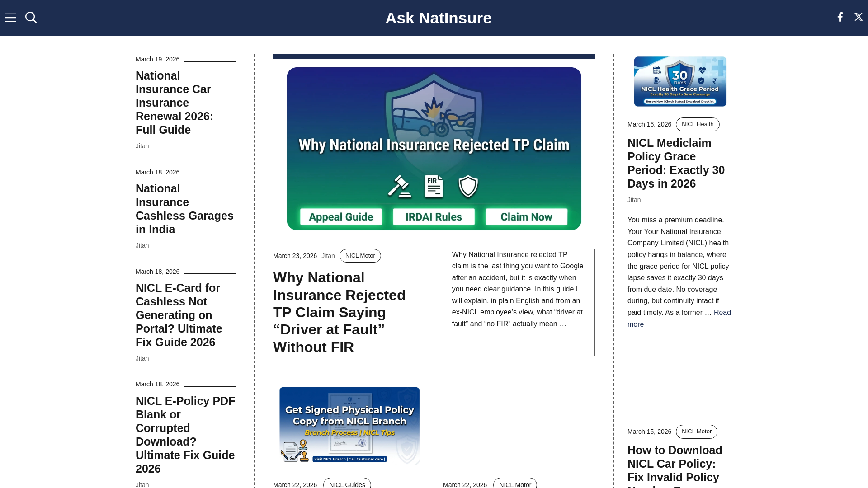Click author Jitan under Car Insurance Renewal
The width and height of the screenshot is (868, 488).
coord(142,146)
